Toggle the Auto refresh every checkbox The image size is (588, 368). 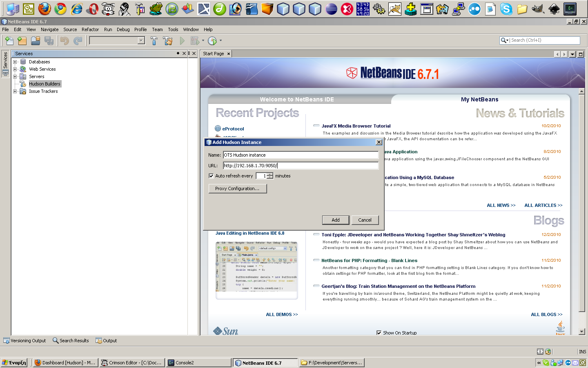pos(211,176)
